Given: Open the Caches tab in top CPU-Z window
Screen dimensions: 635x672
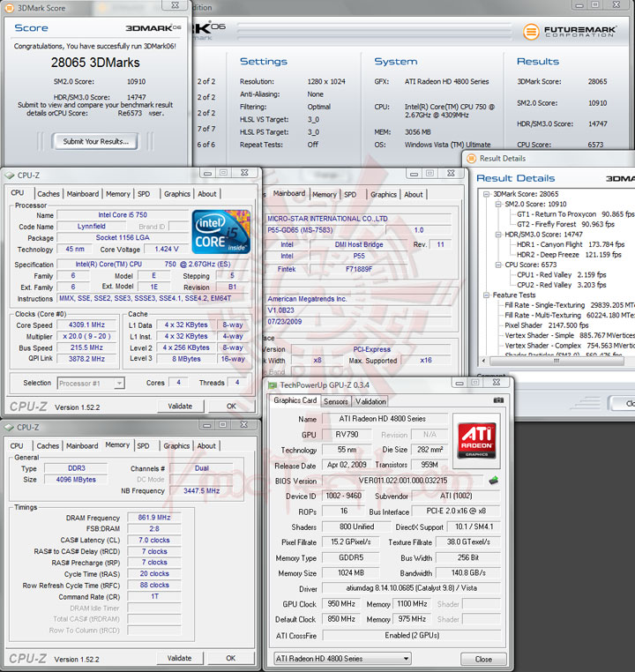Looking at the screenshot, I should click(x=49, y=194).
